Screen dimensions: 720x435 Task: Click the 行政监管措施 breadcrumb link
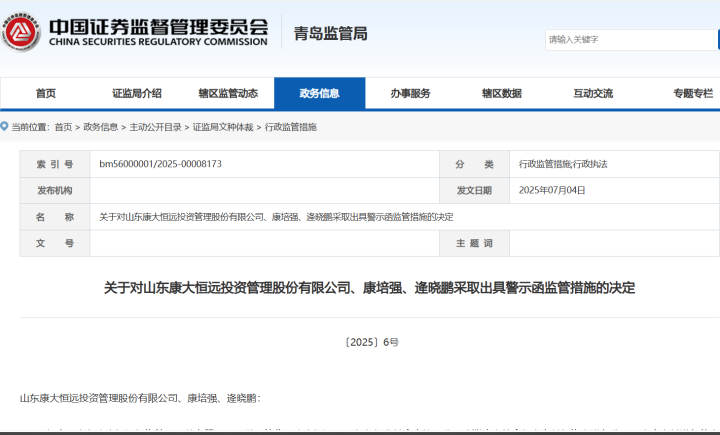pos(290,127)
